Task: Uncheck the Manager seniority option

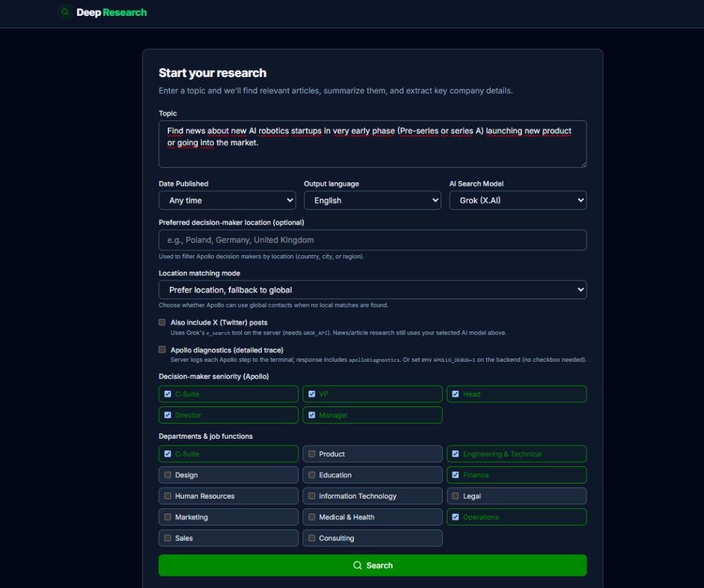Action: (311, 415)
